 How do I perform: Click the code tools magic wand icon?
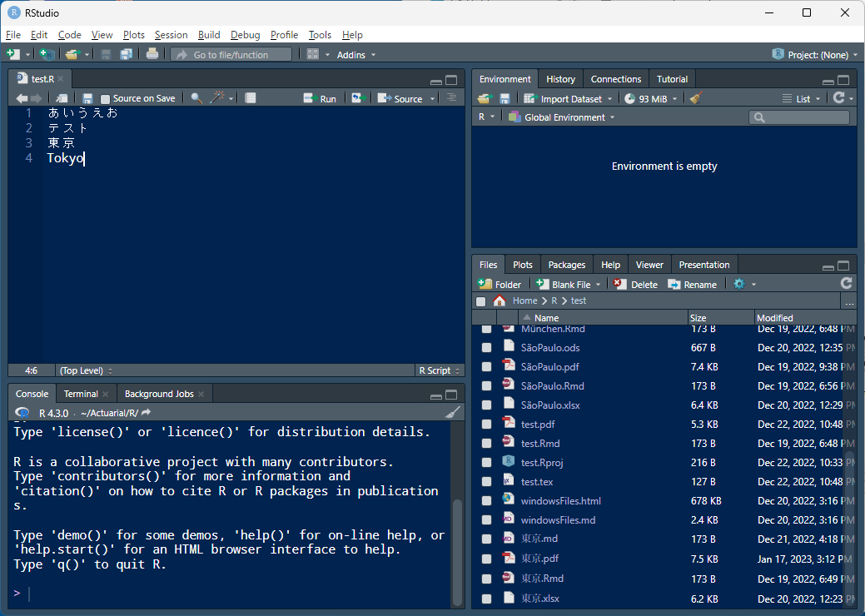tap(215, 97)
